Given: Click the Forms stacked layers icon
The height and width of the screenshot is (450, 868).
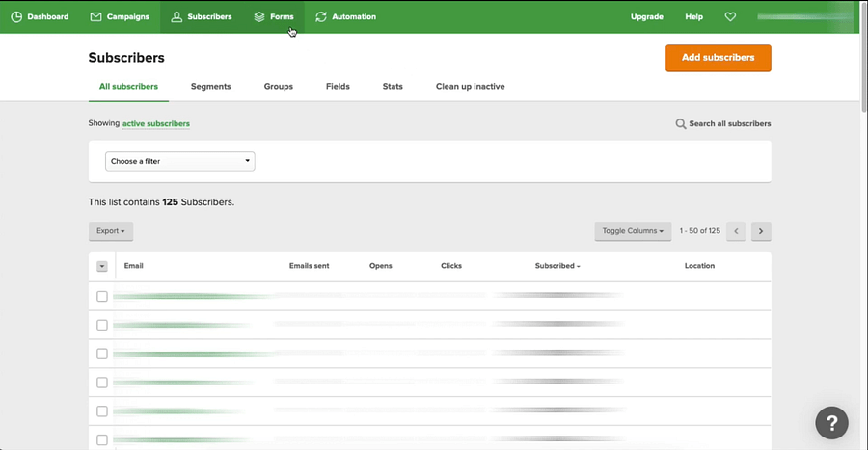Looking at the screenshot, I should (259, 16).
